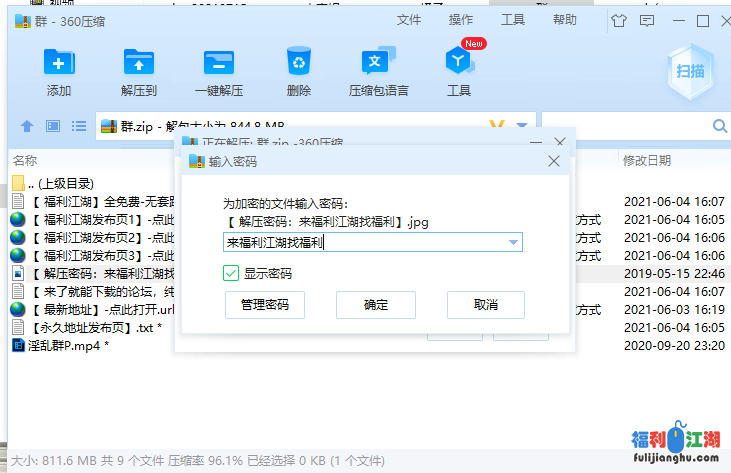
Task: Click the 扫描 (Scan) hexagon button
Action: coord(689,69)
